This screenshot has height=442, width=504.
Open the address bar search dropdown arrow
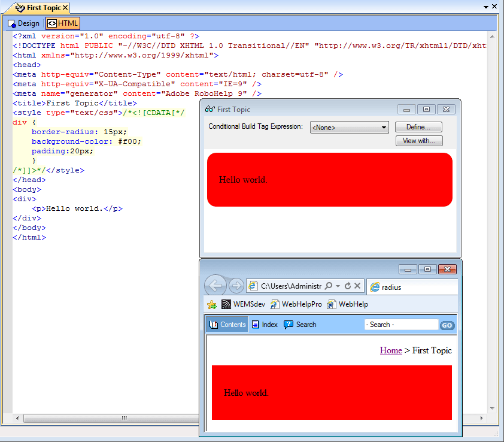click(339, 286)
